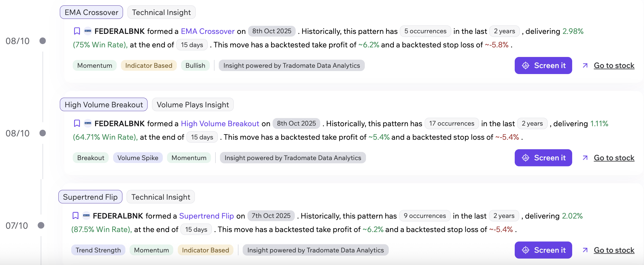Bookmark the EMA Crossover insight

77,31
